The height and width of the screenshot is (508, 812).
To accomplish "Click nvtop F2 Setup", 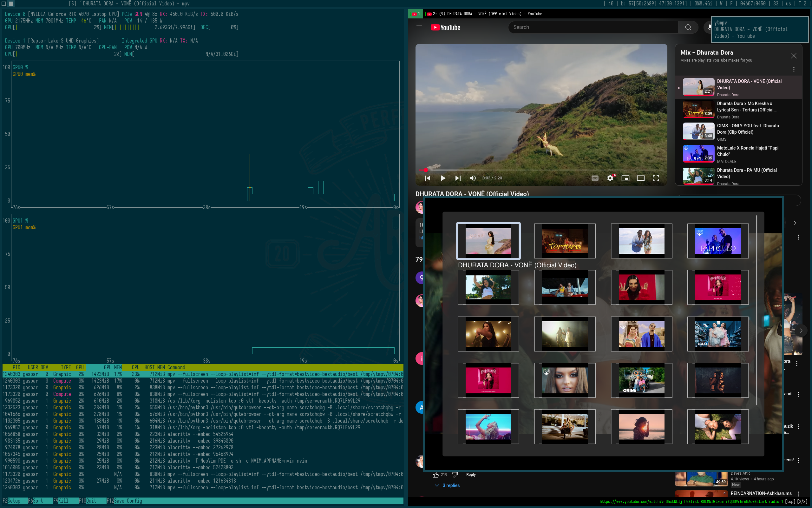I will 14,501.
